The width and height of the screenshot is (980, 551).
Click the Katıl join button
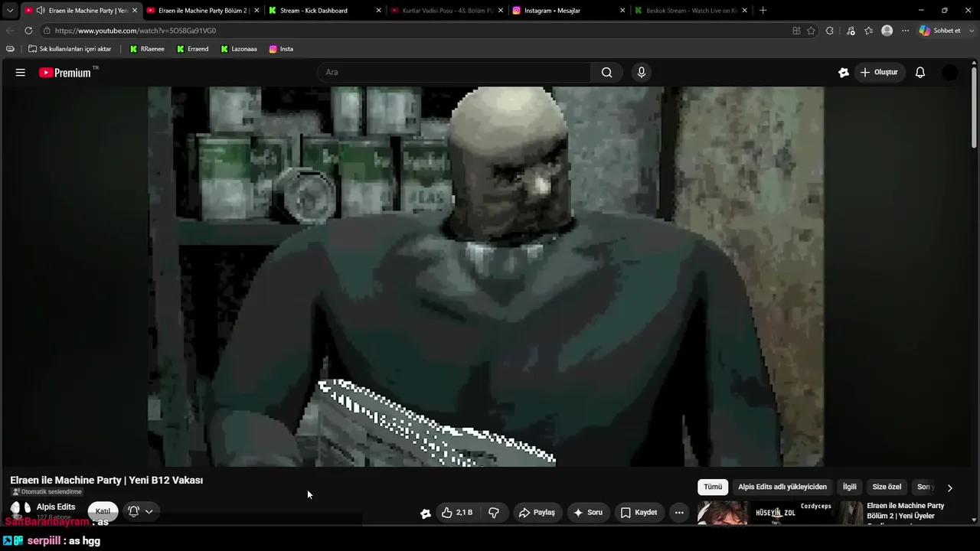tap(103, 511)
